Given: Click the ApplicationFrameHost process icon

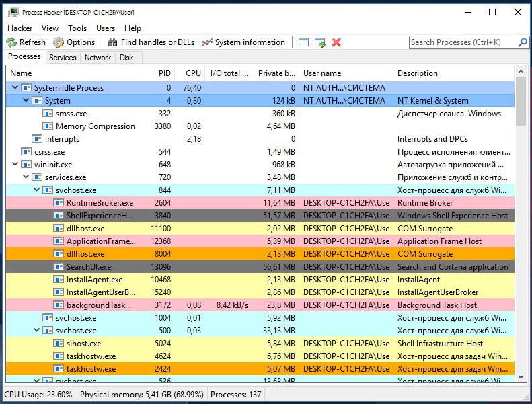Looking at the screenshot, I should click(x=59, y=241).
